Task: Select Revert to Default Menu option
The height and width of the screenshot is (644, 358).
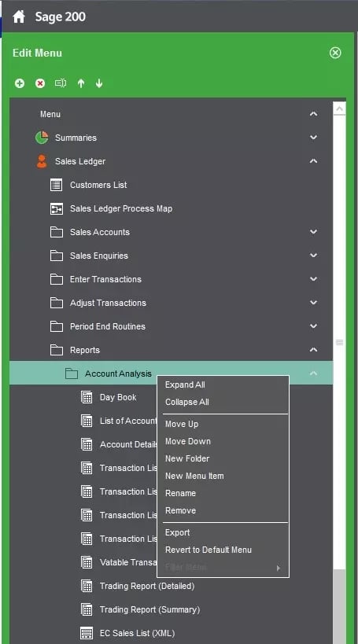Action: 209,550
